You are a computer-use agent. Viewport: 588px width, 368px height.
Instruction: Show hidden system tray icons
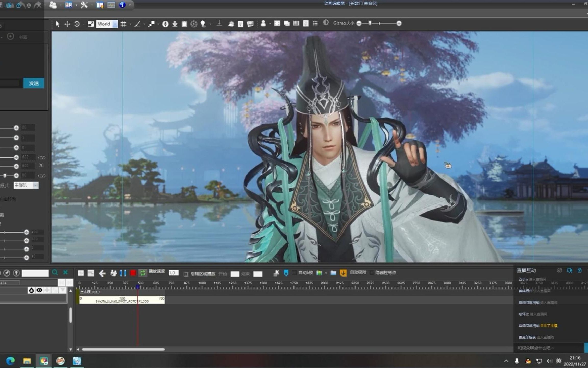click(506, 361)
